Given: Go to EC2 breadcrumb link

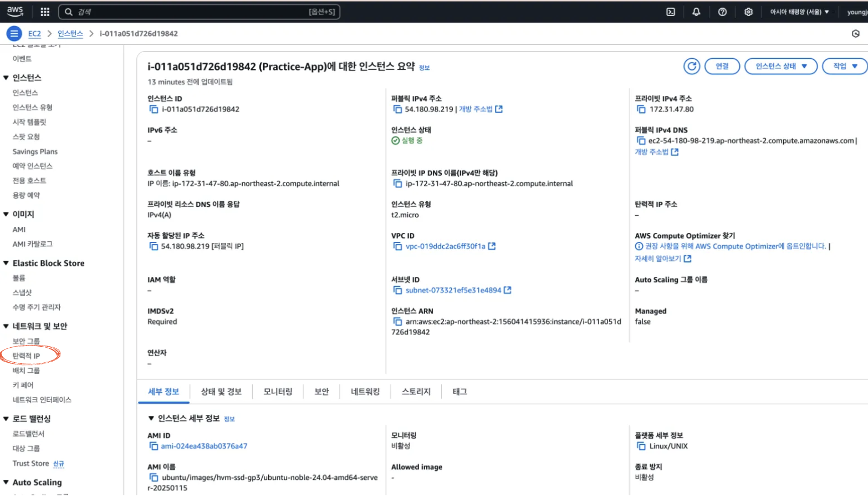Looking at the screenshot, I should coord(34,34).
